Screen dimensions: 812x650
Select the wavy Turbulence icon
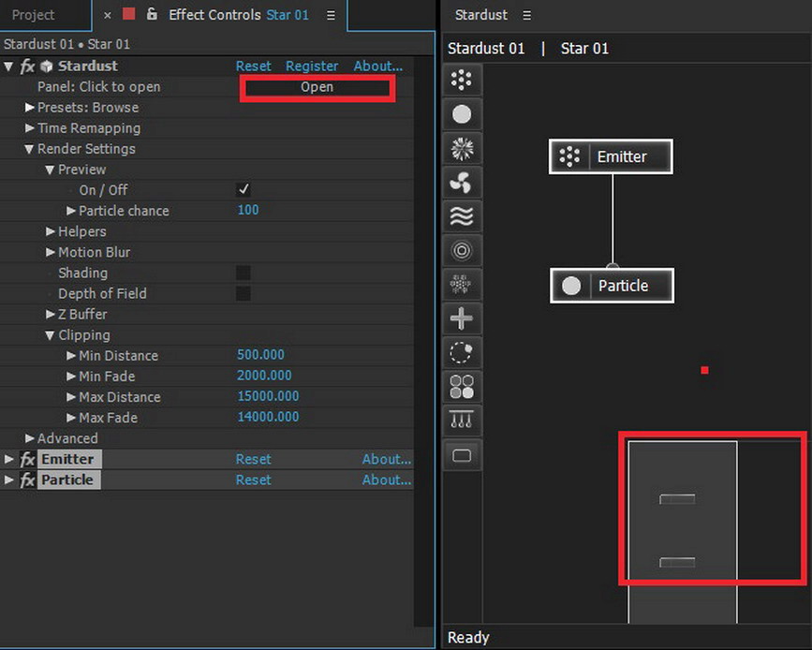(x=462, y=216)
